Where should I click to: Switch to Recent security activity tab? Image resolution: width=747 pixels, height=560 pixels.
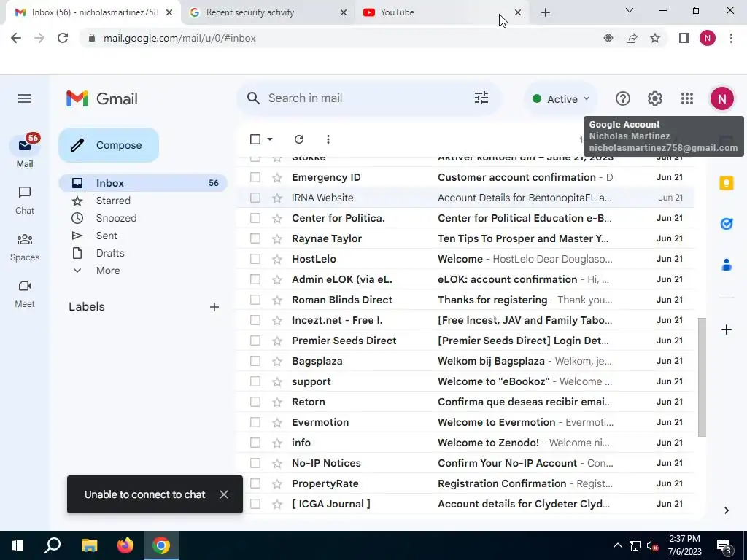[268, 12]
